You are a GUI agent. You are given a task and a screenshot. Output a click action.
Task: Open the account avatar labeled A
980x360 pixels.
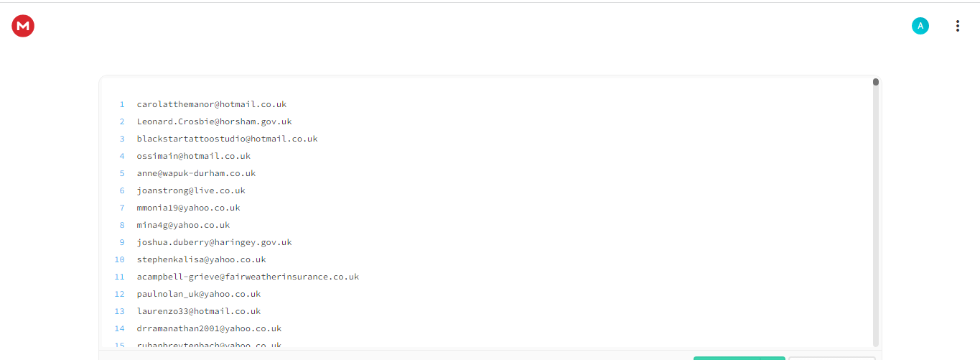coord(920,26)
